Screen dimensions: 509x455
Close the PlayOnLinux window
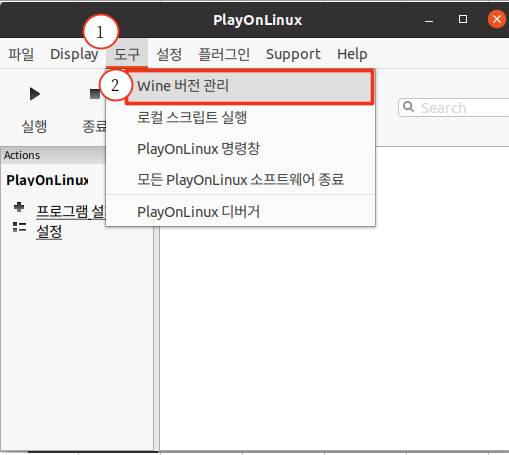[497, 19]
